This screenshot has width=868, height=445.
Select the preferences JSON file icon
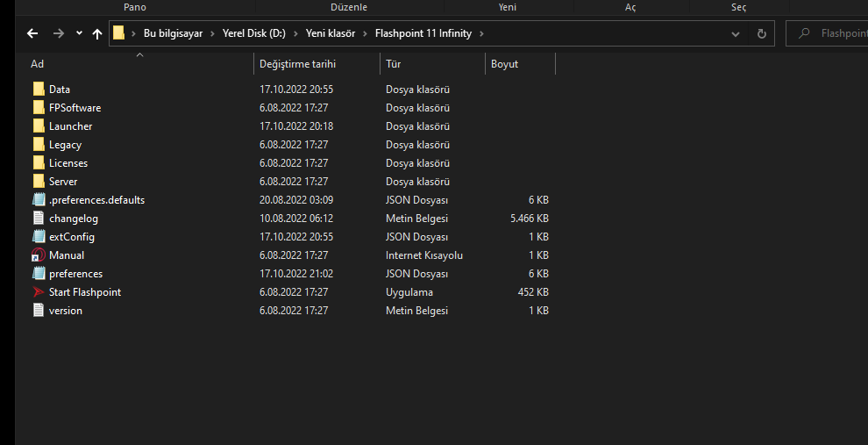click(39, 273)
